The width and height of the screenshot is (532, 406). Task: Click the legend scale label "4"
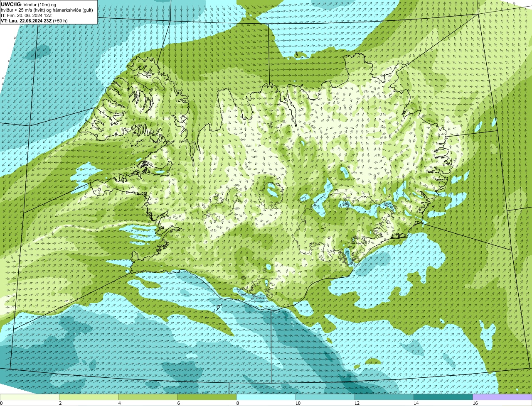(x=120, y=403)
